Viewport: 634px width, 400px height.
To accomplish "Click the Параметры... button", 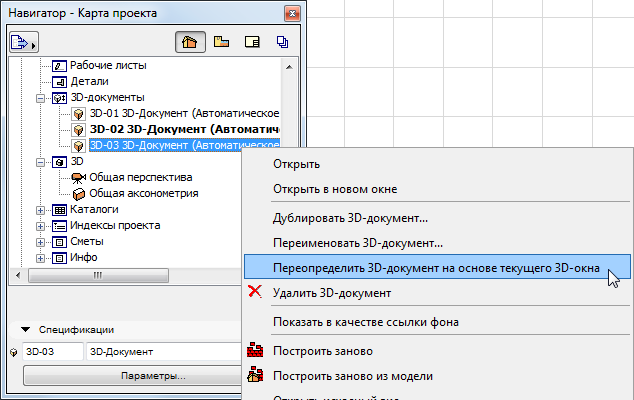I will 133,376.
